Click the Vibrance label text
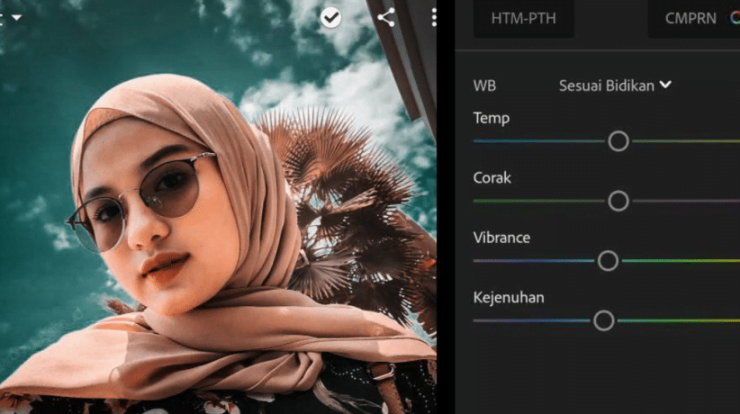The width and height of the screenshot is (740, 414). [x=502, y=237]
